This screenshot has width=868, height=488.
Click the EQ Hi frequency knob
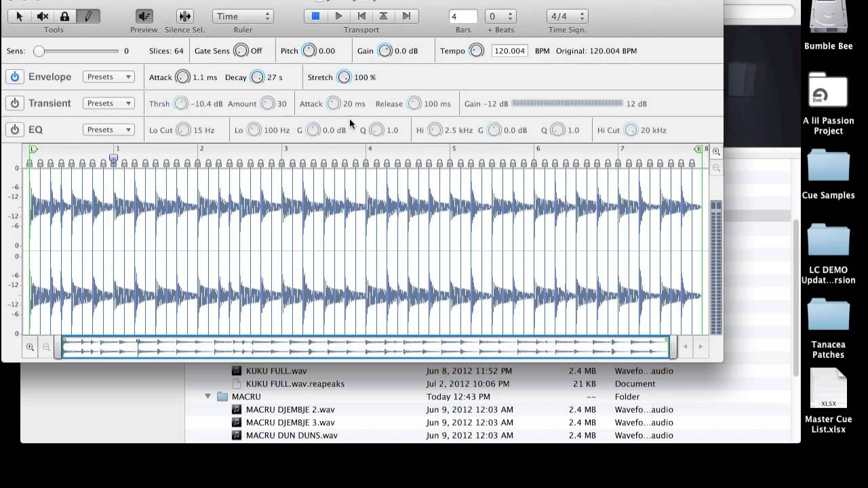coord(435,130)
